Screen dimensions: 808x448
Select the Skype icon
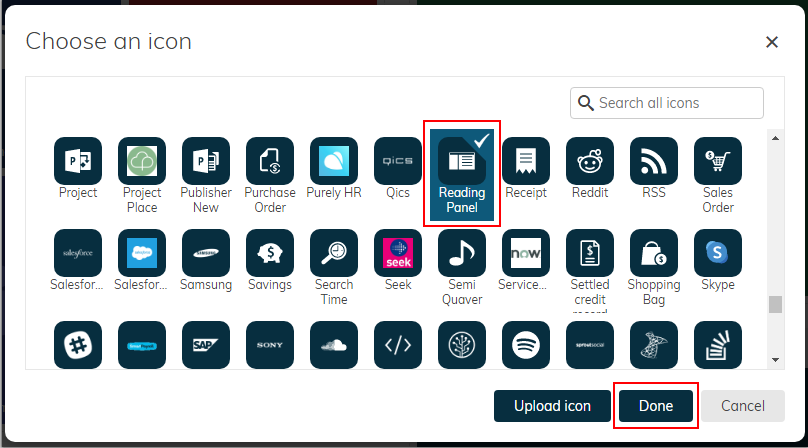(718, 253)
